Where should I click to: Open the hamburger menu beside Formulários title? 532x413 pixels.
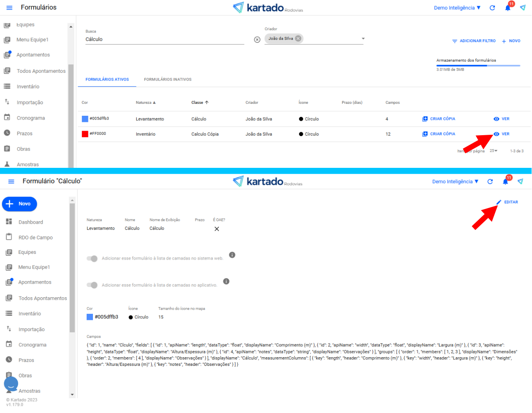click(9, 7)
